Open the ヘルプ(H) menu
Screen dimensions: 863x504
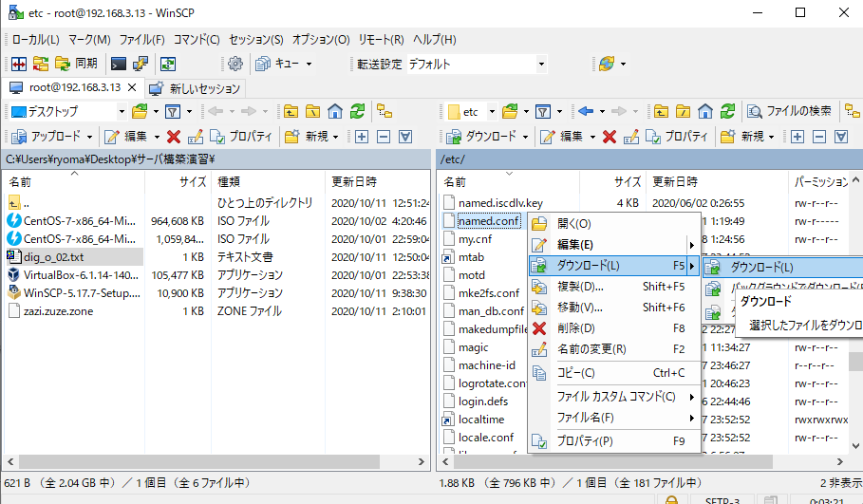pos(434,40)
